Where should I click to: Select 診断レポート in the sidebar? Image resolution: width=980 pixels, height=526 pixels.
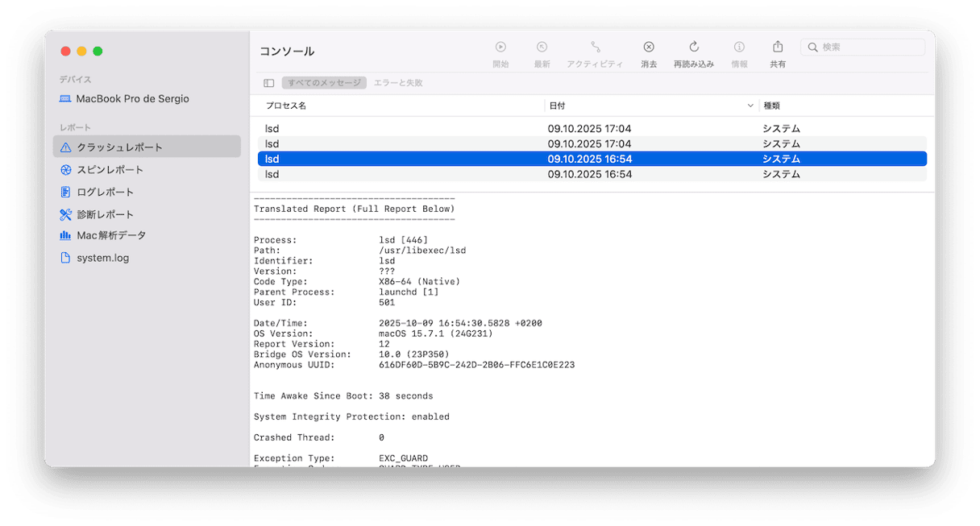(105, 215)
